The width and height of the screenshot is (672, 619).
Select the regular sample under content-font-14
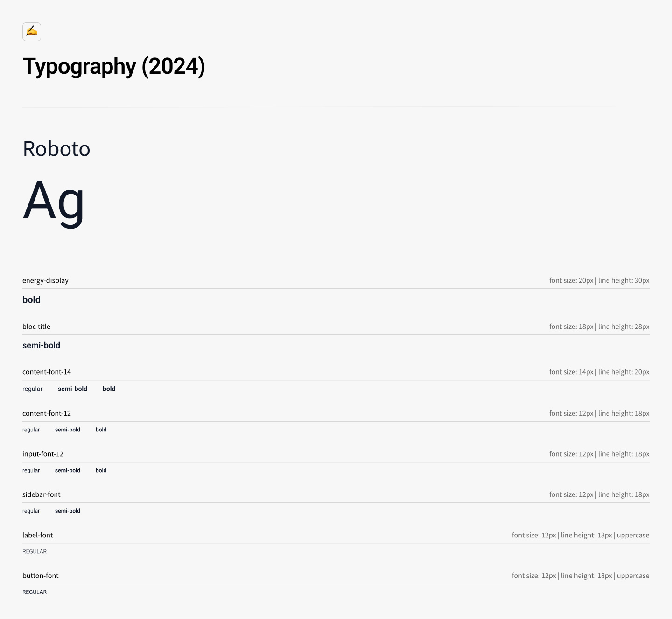tap(32, 389)
